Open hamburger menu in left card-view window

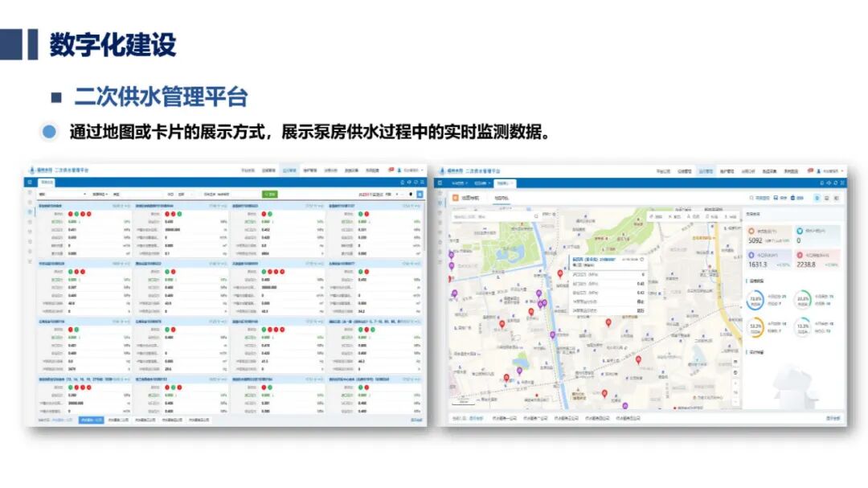[x=30, y=182]
